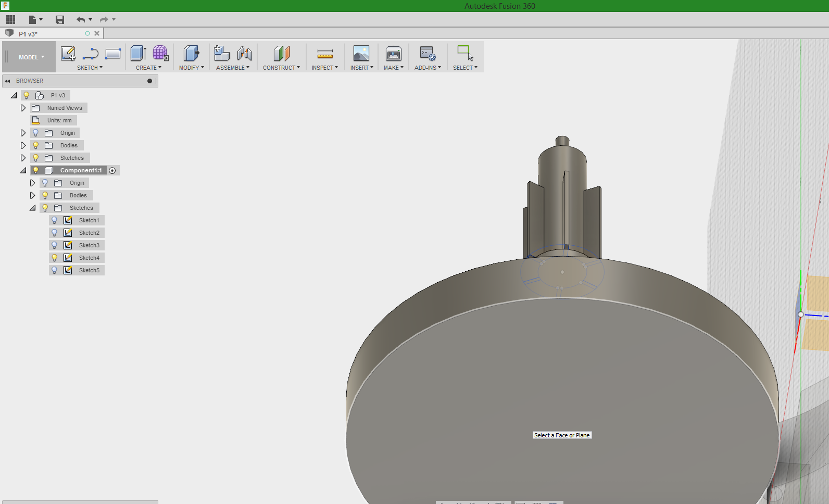This screenshot has width=829, height=504.
Task: Toggle visibility bulb of top-level Origin
Action: pyautogui.click(x=36, y=133)
